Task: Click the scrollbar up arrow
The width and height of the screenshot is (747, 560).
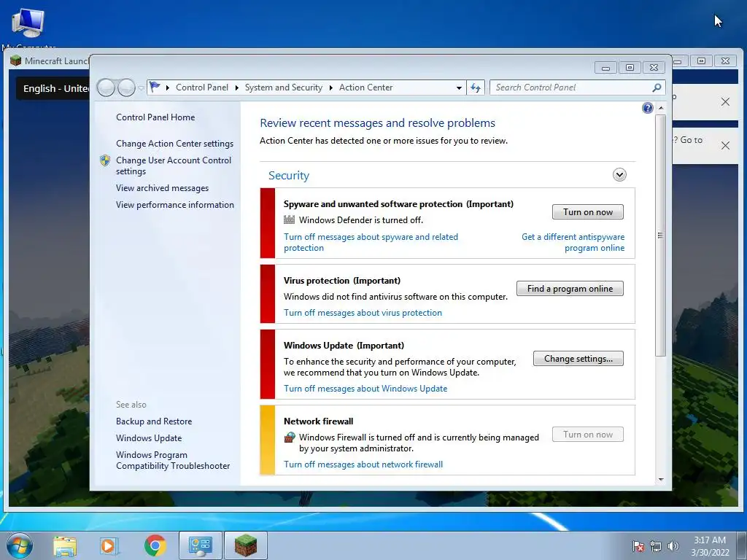Action: [661, 108]
